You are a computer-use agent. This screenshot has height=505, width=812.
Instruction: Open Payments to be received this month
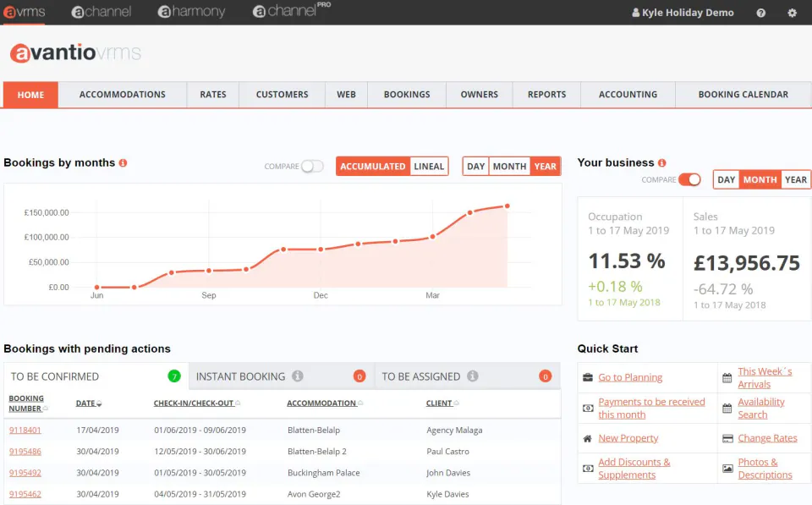pos(651,408)
